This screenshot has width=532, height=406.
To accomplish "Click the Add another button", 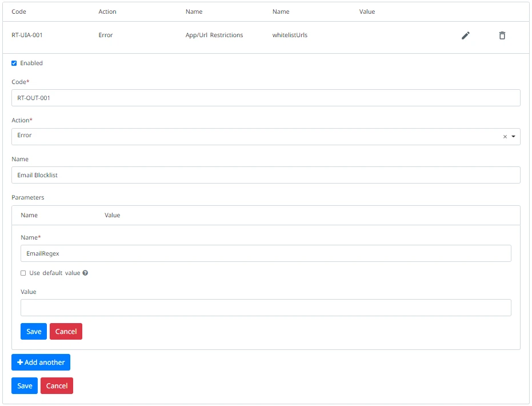I will coord(41,363).
